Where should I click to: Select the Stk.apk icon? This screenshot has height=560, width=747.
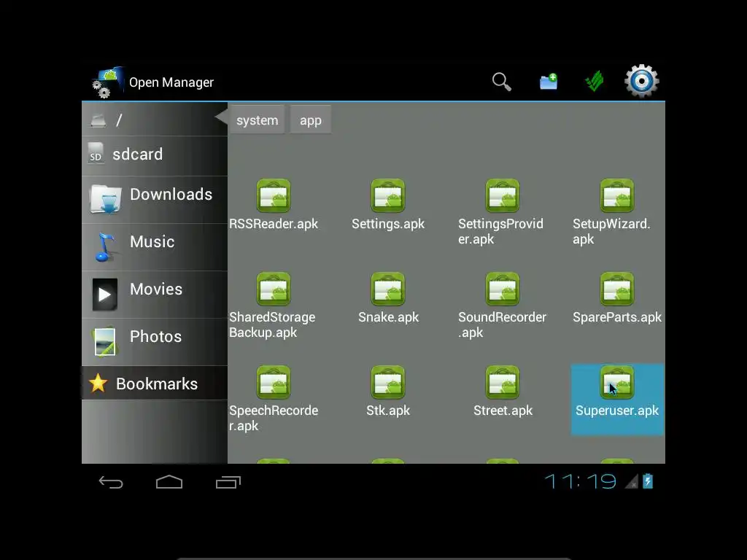(388, 382)
